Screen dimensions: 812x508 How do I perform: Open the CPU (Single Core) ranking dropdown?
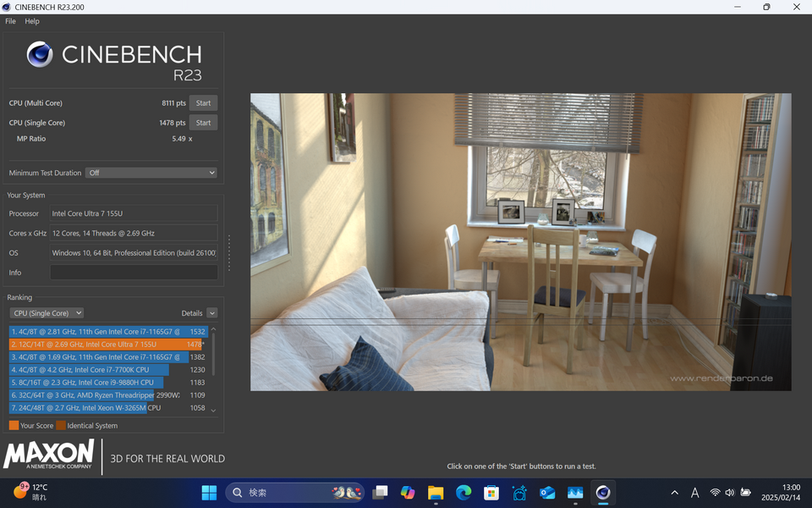point(47,313)
